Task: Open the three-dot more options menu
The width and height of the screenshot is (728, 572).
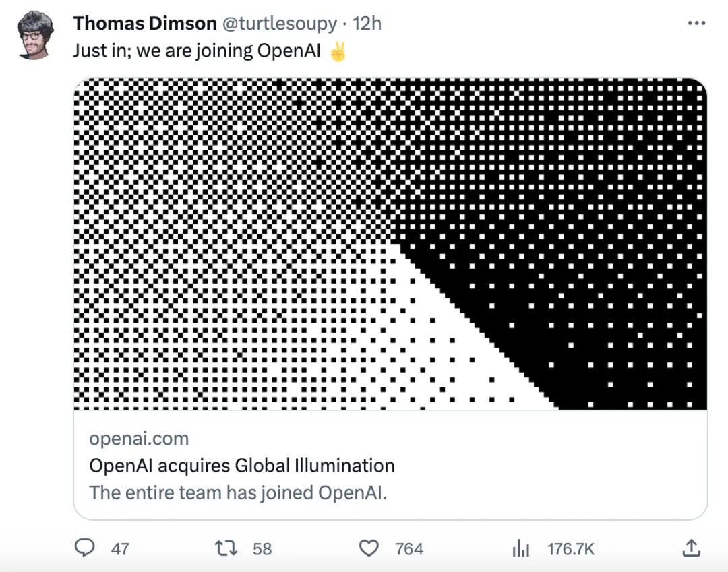Action: click(x=696, y=23)
